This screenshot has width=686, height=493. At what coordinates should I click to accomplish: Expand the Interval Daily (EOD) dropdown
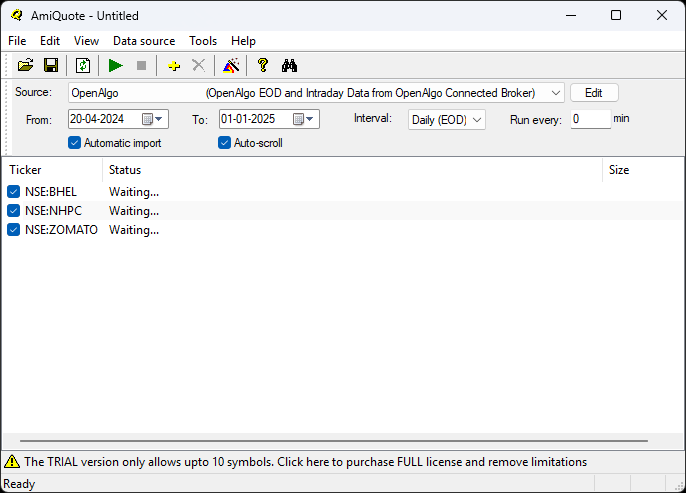click(447, 120)
